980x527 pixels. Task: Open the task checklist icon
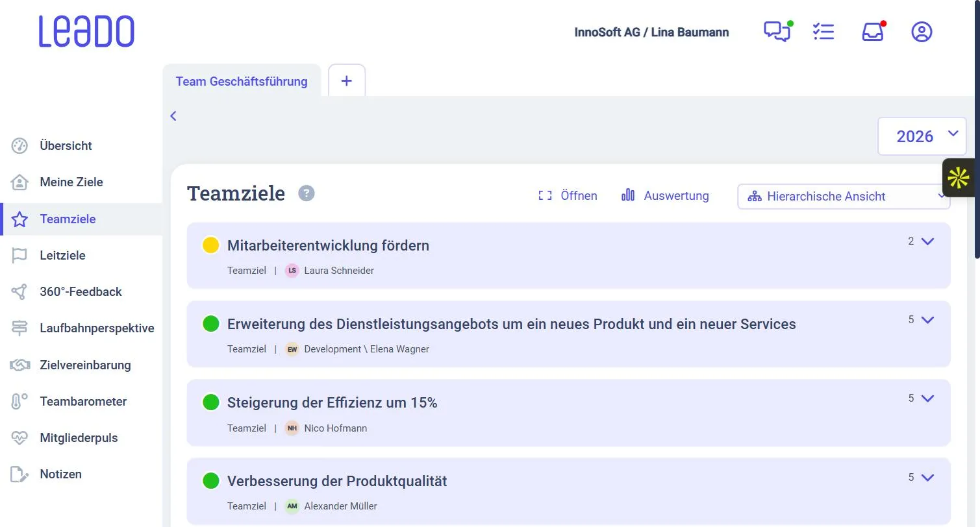pos(823,31)
